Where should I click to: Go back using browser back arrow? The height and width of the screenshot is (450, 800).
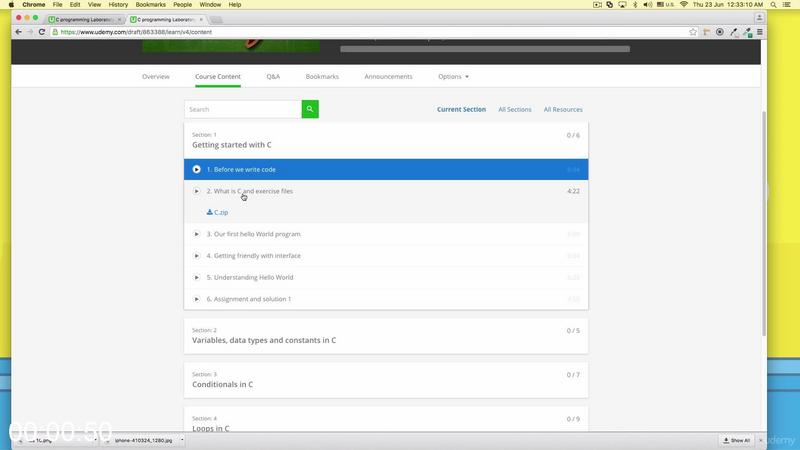coord(19,32)
